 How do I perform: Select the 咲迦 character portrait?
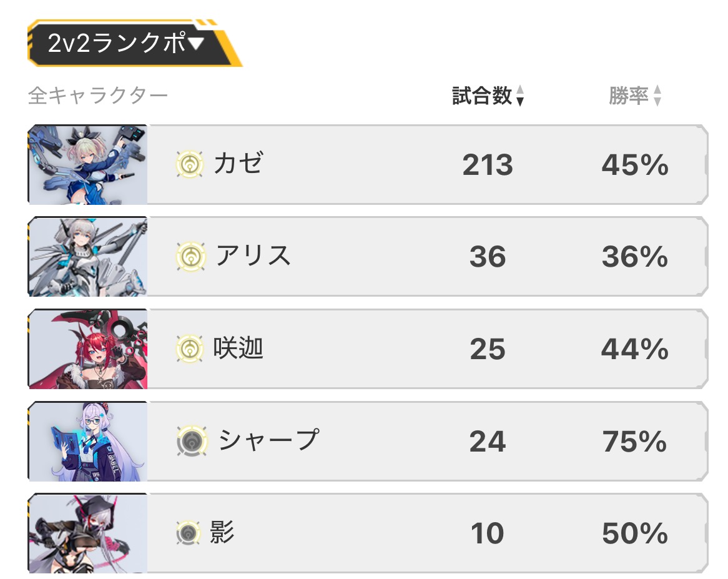click(x=88, y=349)
